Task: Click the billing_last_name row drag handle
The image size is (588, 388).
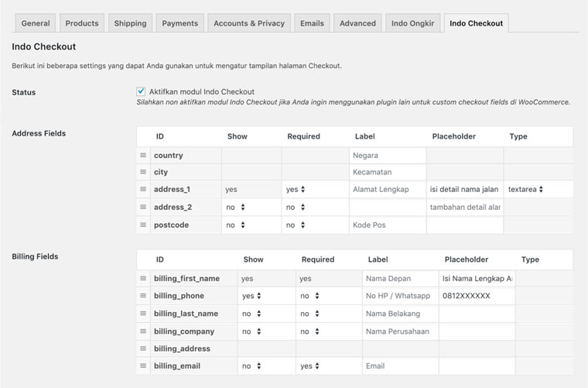Action: (143, 314)
